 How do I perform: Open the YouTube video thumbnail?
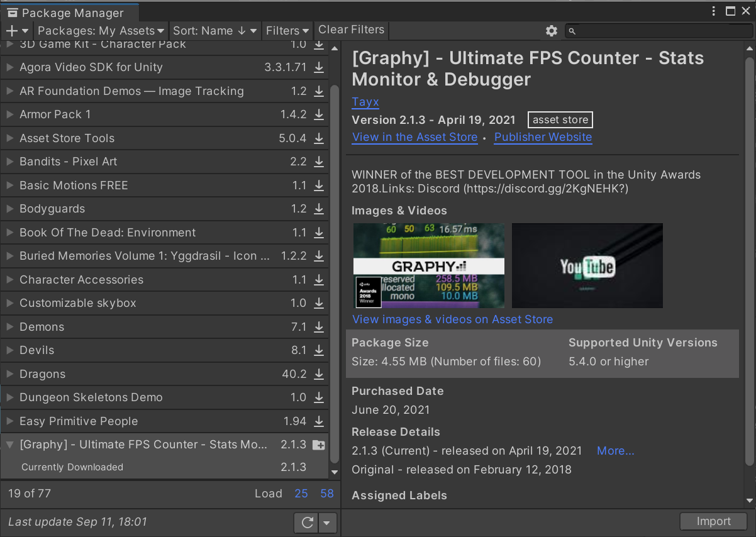(587, 265)
